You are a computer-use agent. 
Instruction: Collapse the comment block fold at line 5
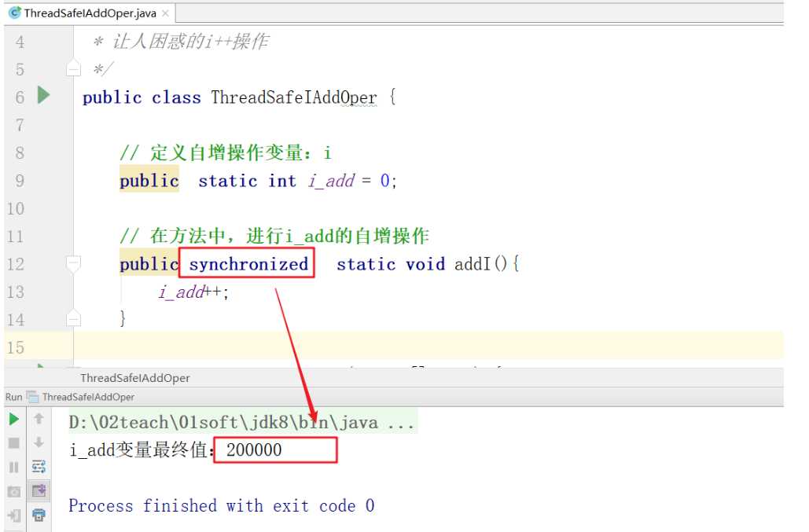coord(73,68)
